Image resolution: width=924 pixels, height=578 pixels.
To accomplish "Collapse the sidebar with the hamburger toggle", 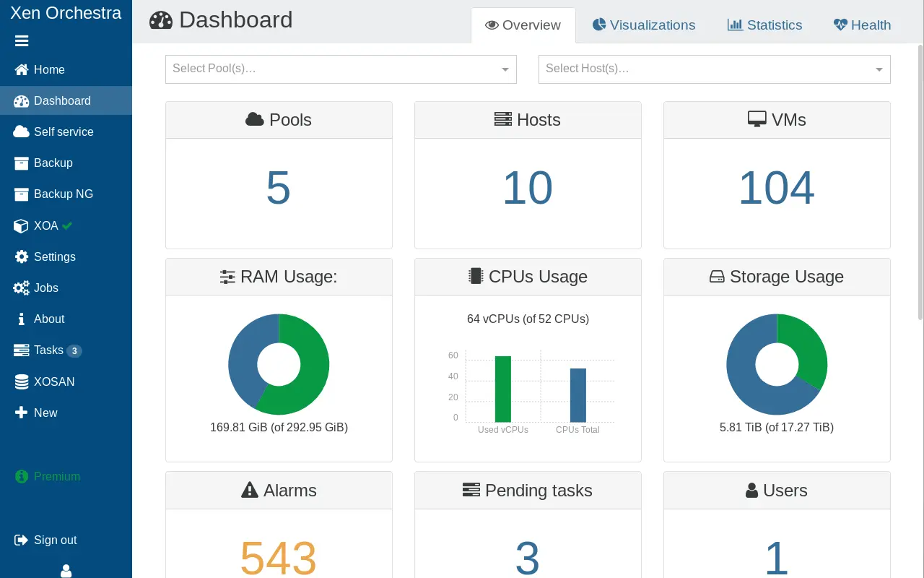I will click(x=21, y=41).
